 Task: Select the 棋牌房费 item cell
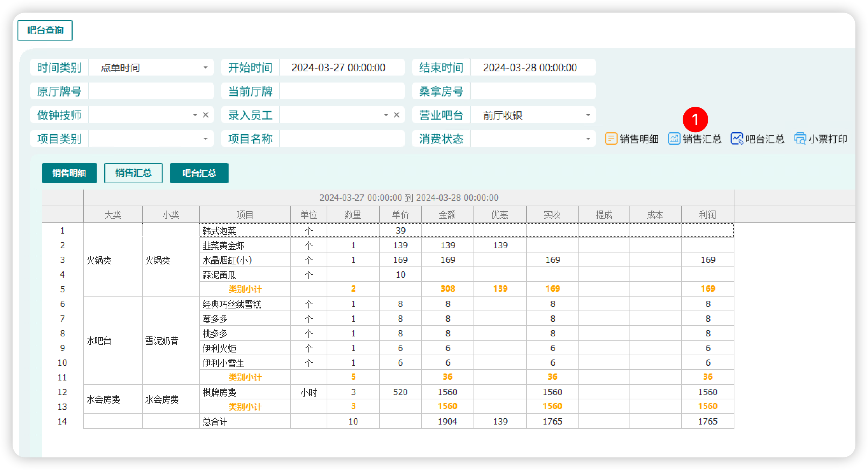(x=245, y=392)
